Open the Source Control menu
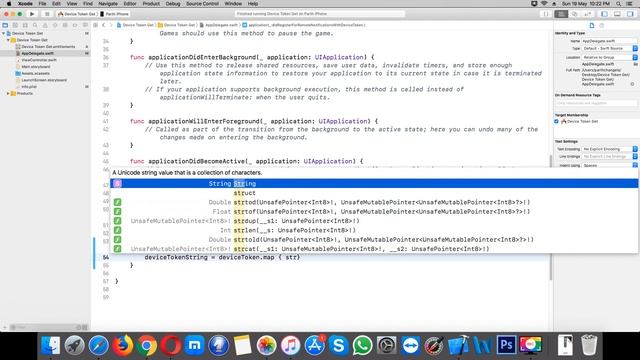The width and height of the screenshot is (640, 360). coord(202,4)
